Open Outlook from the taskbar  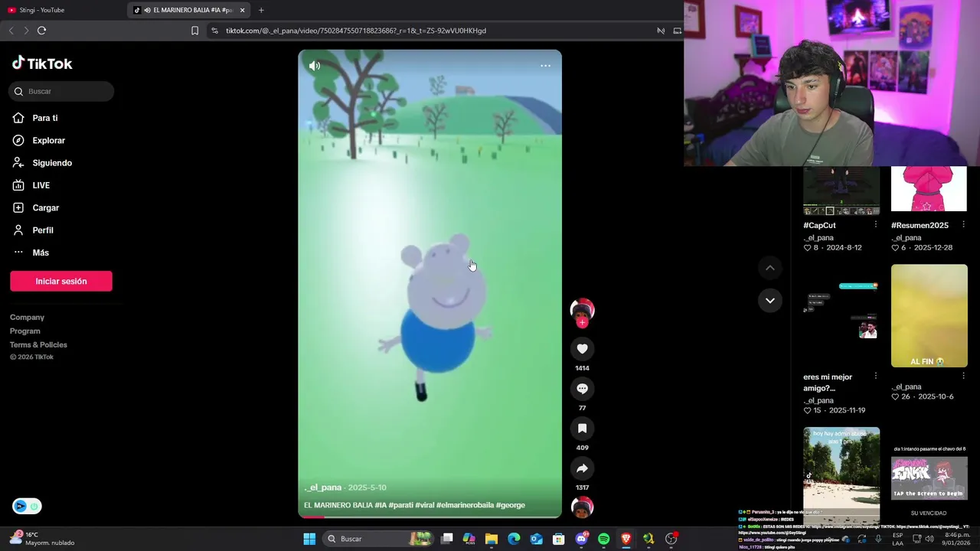536,539
